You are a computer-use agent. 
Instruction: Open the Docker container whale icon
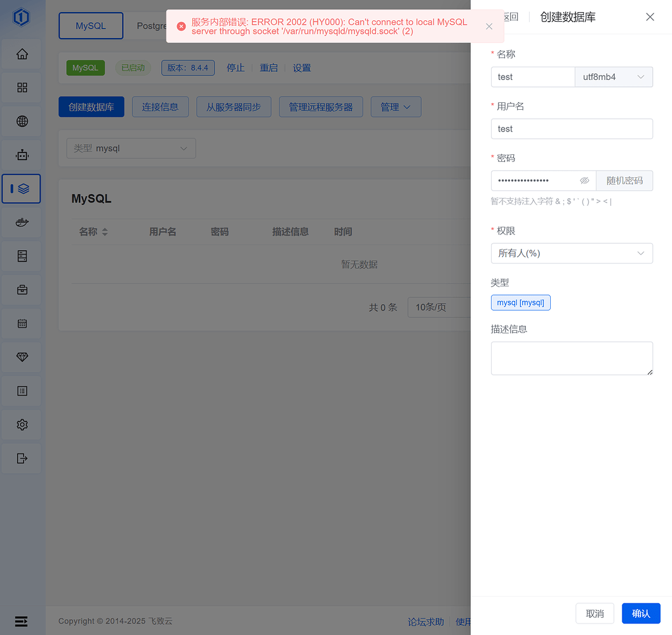(21, 222)
